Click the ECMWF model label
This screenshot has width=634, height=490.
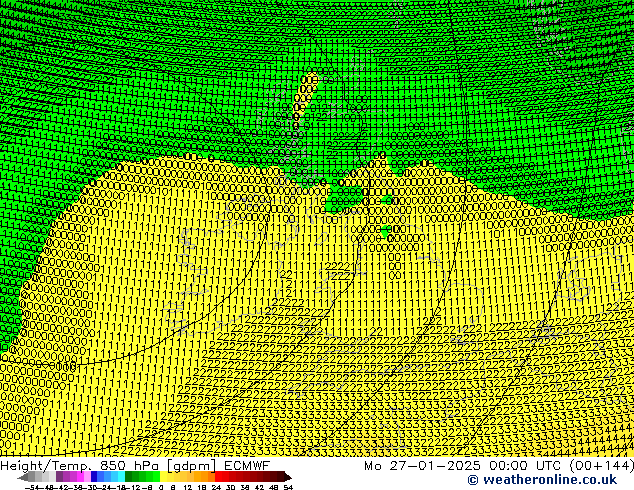point(244,465)
